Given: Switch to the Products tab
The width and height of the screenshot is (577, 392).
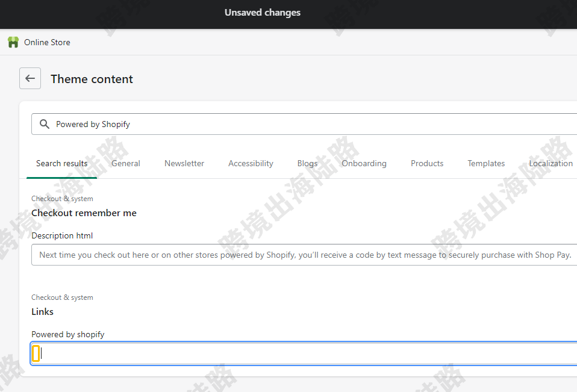Looking at the screenshot, I should click(427, 163).
